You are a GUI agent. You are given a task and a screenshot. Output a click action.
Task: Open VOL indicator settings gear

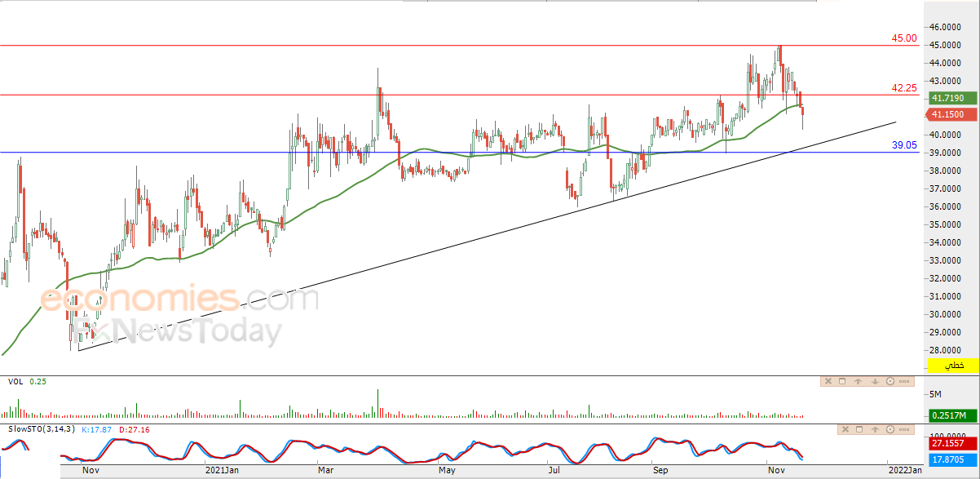click(x=890, y=381)
